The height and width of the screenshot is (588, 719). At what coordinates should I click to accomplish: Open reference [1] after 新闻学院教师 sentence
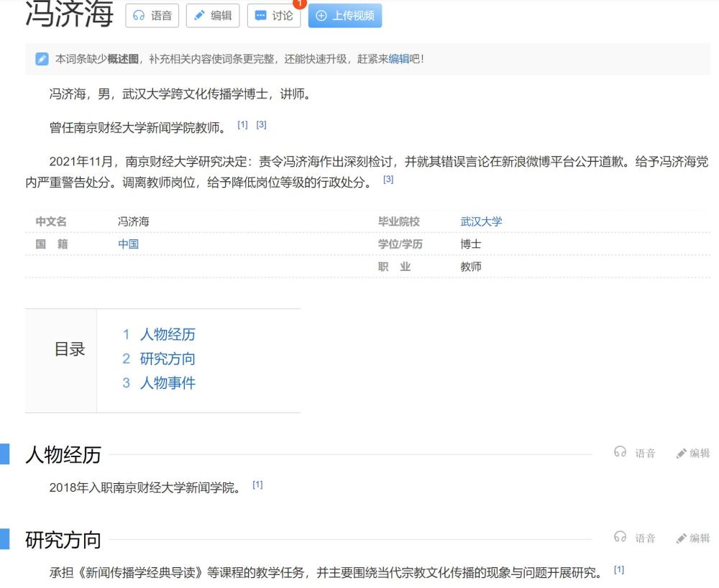[x=242, y=124]
